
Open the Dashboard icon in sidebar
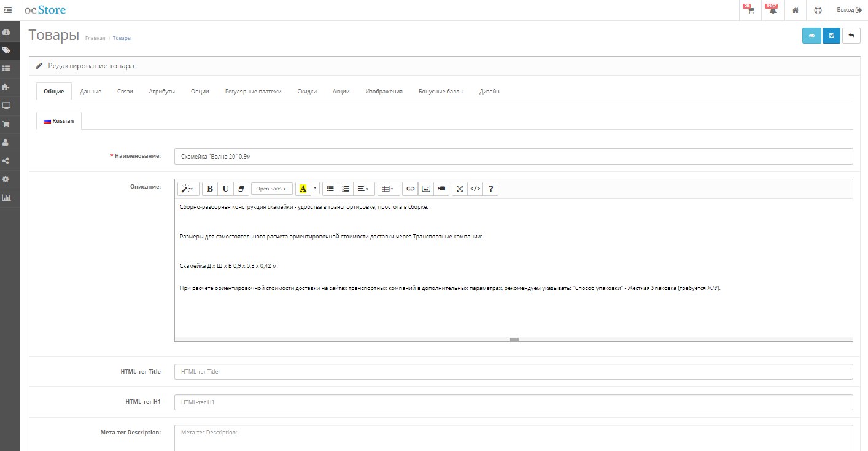(7, 32)
